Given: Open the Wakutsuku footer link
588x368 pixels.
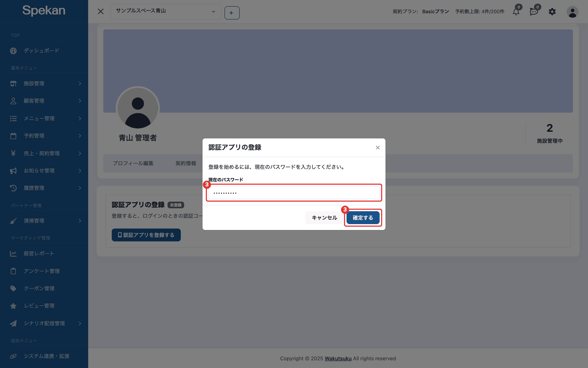Looking at the screenshot, I should point(338,358).
